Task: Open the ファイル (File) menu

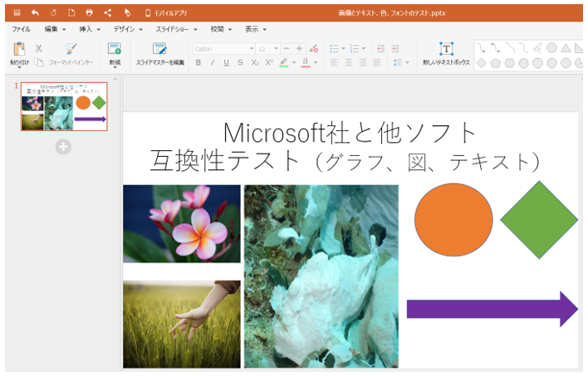Action: [x=21, y=29]
